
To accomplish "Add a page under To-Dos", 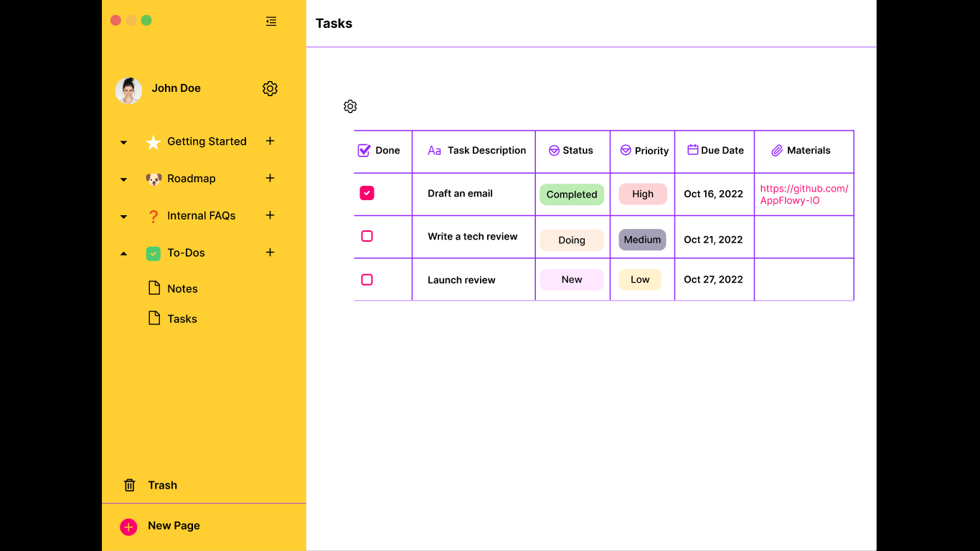I will 270,252.
